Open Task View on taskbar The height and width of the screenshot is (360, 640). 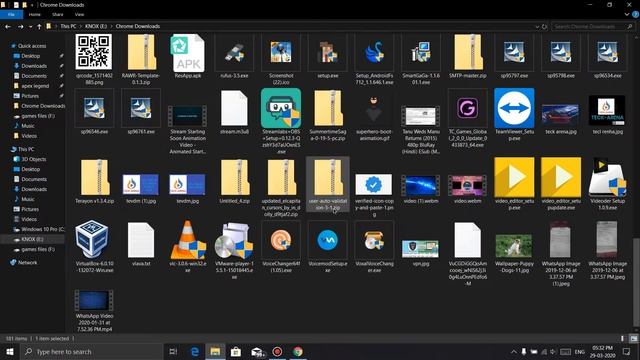pos(173,351)
